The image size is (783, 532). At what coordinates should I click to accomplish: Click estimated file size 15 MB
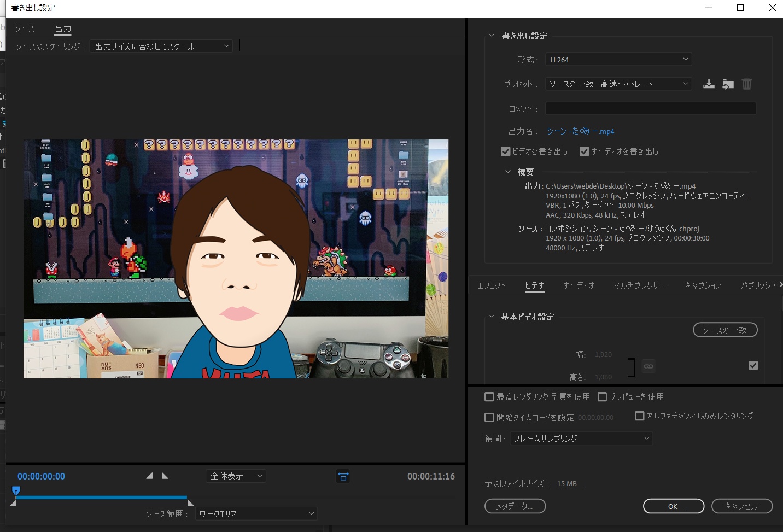pyautogui.click(x=566, y=484)
